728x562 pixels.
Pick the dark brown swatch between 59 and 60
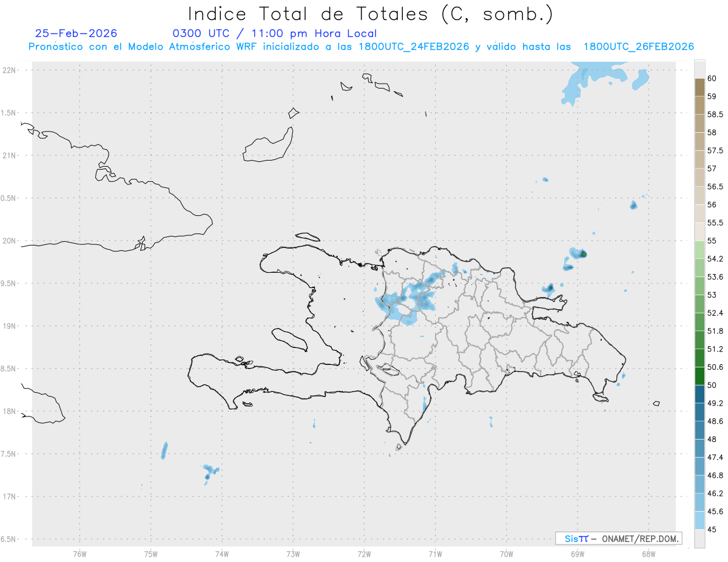click(x=699, y=87)
